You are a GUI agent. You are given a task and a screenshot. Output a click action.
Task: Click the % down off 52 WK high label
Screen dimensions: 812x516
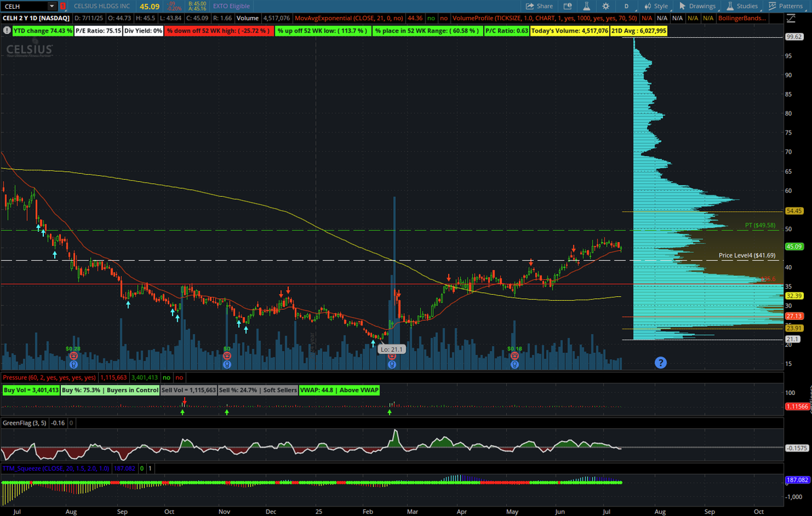tap(219, 30)
